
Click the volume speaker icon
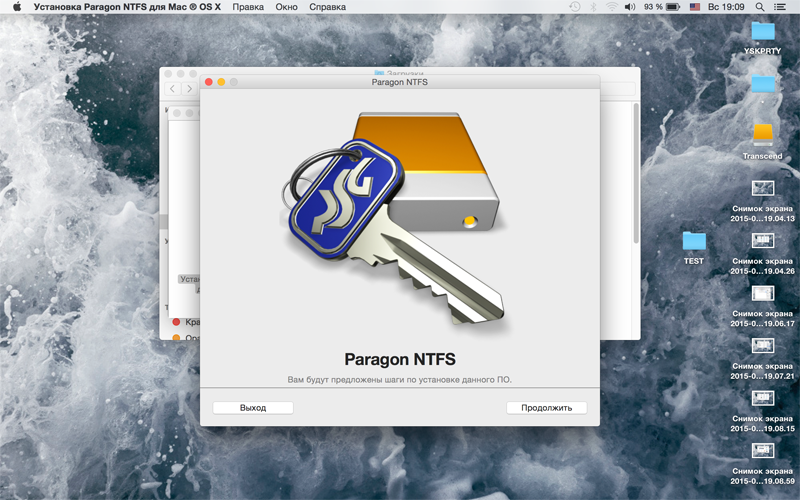[x=630, y=7]
